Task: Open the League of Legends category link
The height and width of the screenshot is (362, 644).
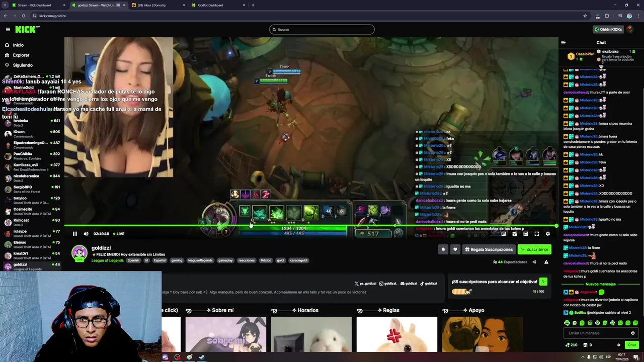Action: 107,260
